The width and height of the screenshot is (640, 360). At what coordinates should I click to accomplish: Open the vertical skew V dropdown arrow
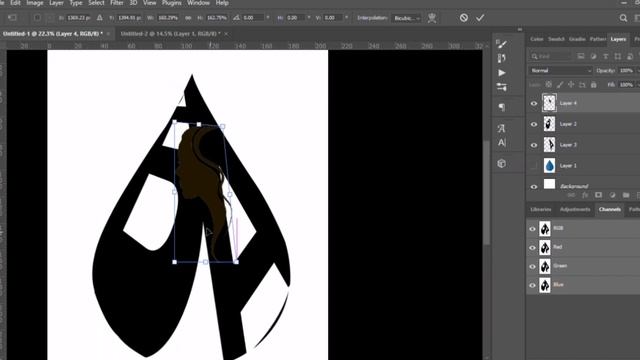coord(347,18)
